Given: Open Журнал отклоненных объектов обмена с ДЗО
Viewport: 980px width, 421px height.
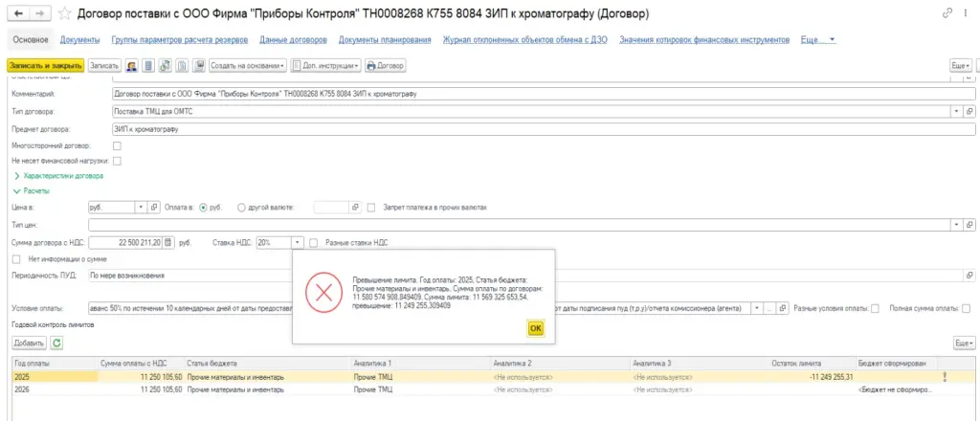Looking at the screenshot, I should [525, 40].
